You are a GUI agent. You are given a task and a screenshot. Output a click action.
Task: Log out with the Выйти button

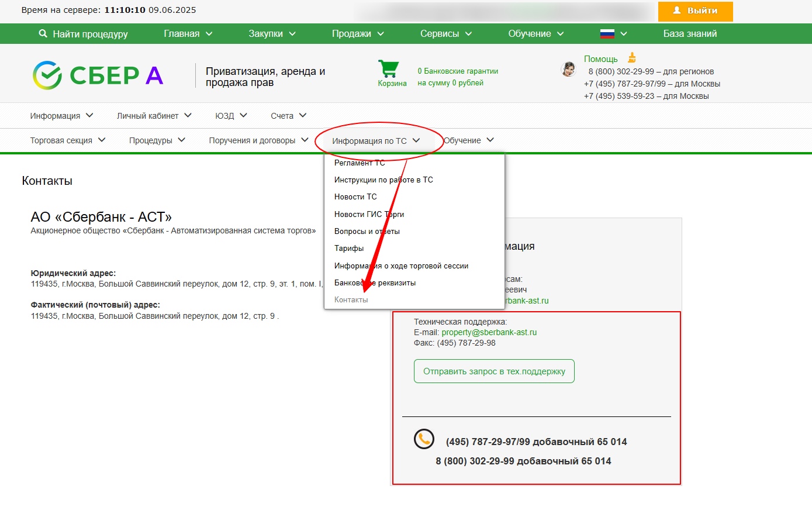pyautogui.click(x=695, y=11)
